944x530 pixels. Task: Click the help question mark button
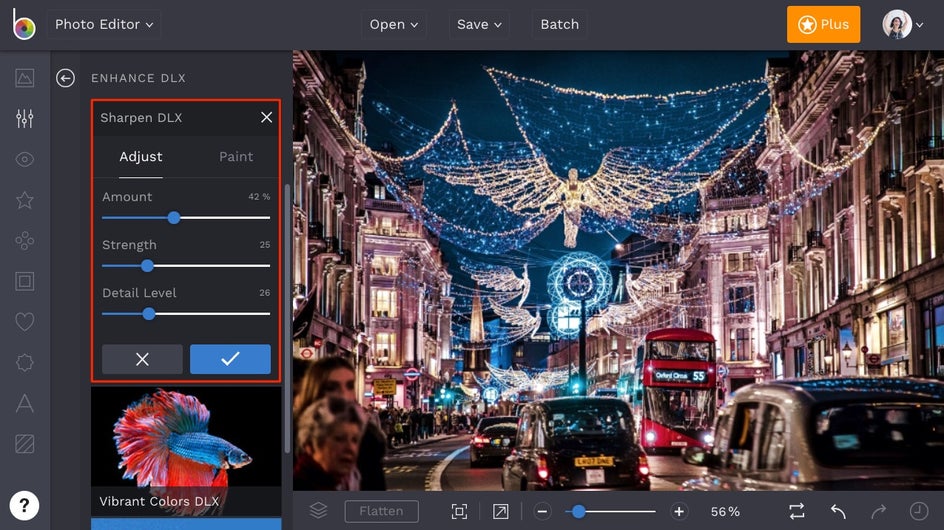24,505
